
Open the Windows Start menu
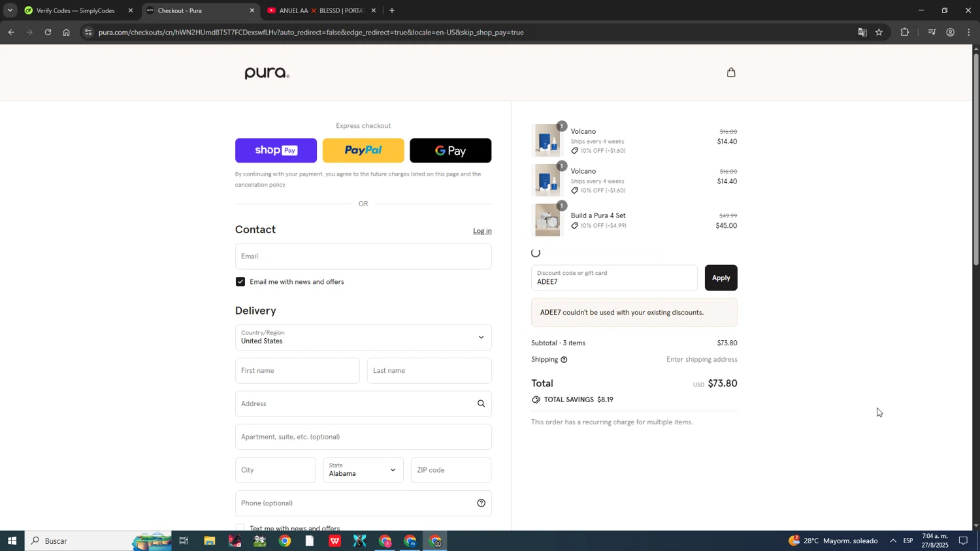tap(12, 541)
